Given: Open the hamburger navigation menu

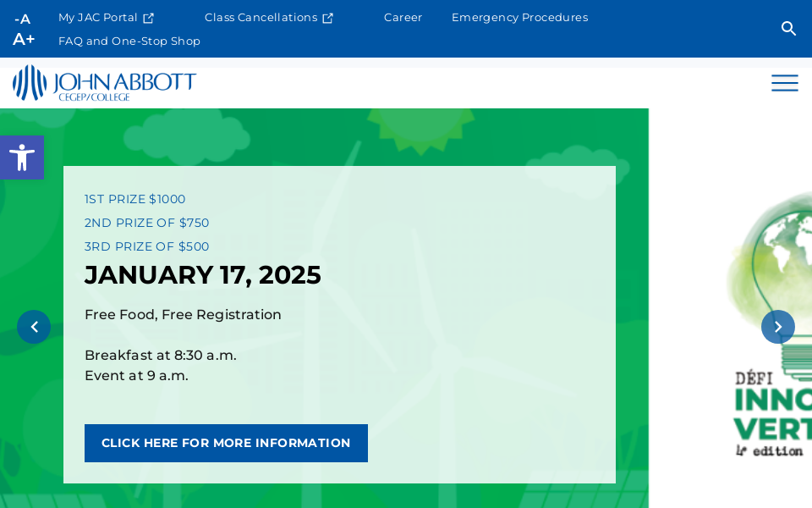Looking at the screenshot, I should click(x=784, y=83).
